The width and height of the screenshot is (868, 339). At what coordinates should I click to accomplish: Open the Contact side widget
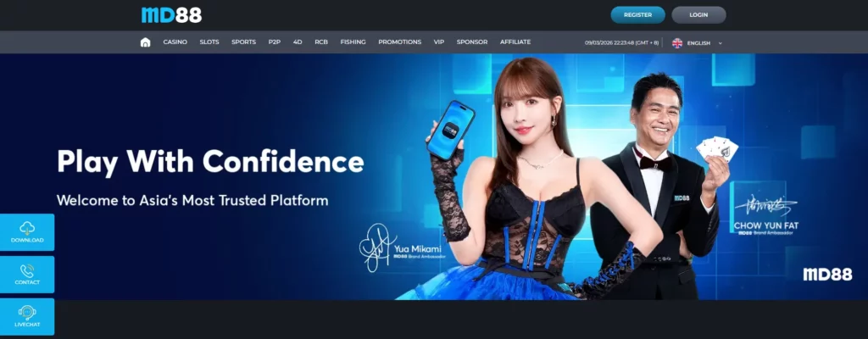point(27,275)
